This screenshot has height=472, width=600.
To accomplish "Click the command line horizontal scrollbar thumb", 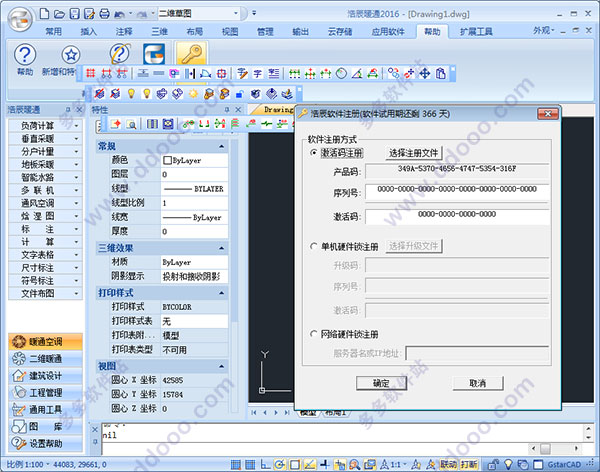I will click(545, 448).
